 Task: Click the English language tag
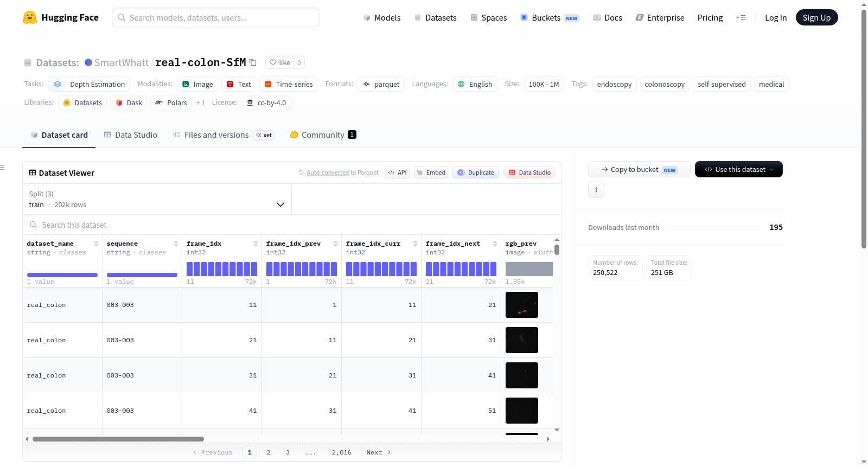[475, 84]
